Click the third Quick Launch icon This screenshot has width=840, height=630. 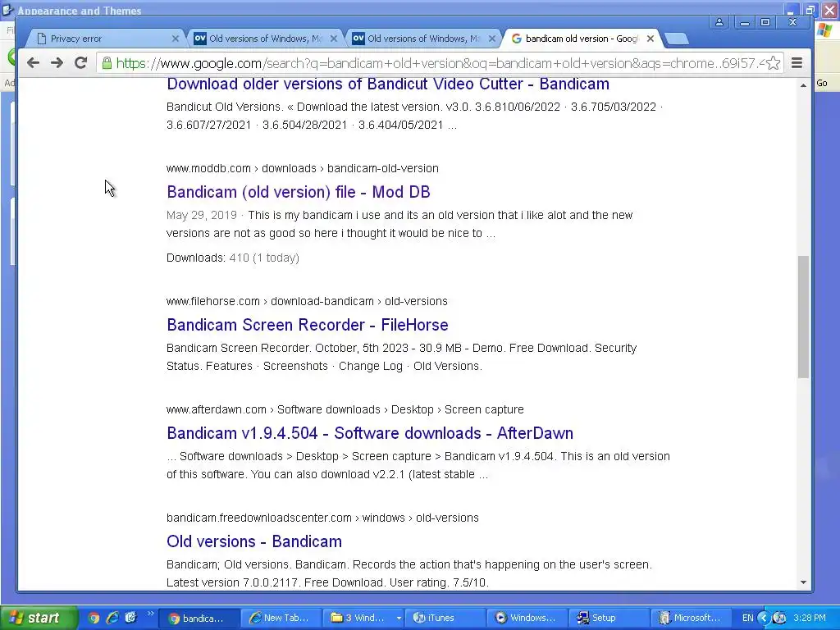click(130, 618)
